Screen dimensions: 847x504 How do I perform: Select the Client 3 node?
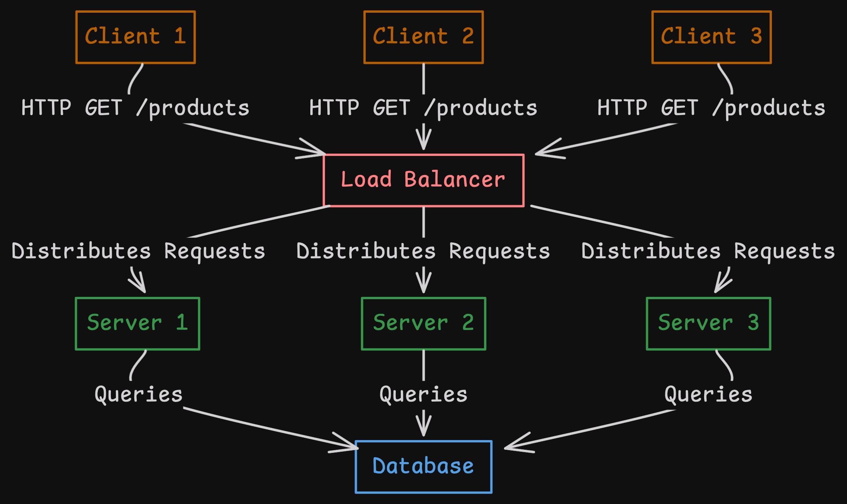pos(711,37)
